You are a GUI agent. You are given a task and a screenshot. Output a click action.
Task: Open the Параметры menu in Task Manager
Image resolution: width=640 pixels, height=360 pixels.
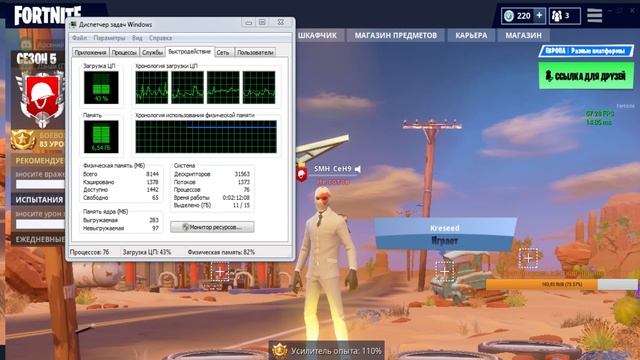[x=109, y=38]
